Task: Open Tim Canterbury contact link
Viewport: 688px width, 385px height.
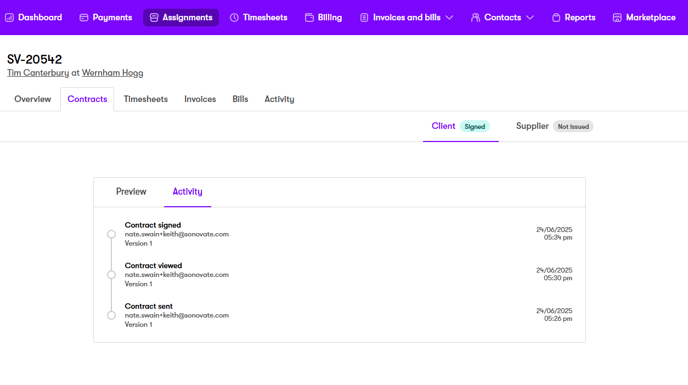Action: tap(38, 73)
